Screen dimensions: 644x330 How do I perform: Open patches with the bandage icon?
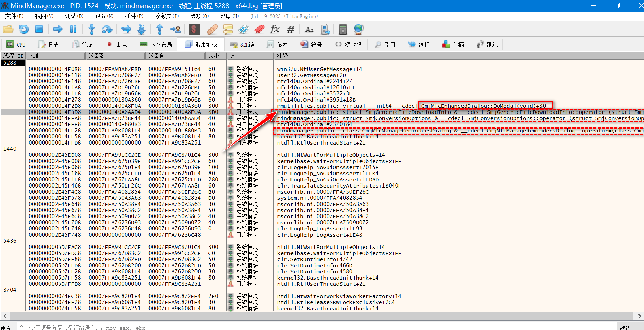213,29
